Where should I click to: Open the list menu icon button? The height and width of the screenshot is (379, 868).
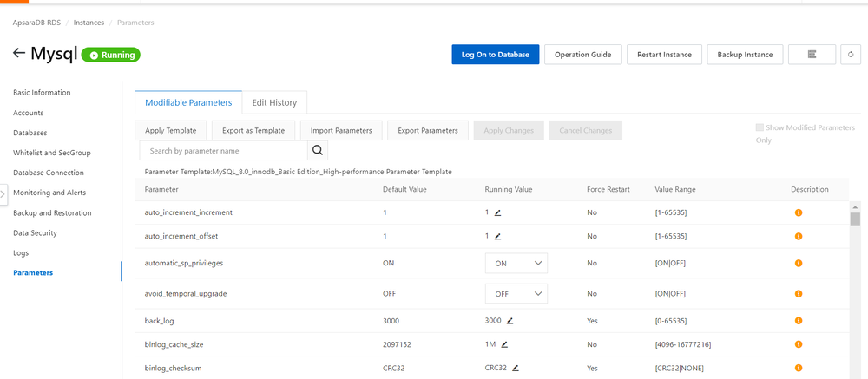pos(812,55)
